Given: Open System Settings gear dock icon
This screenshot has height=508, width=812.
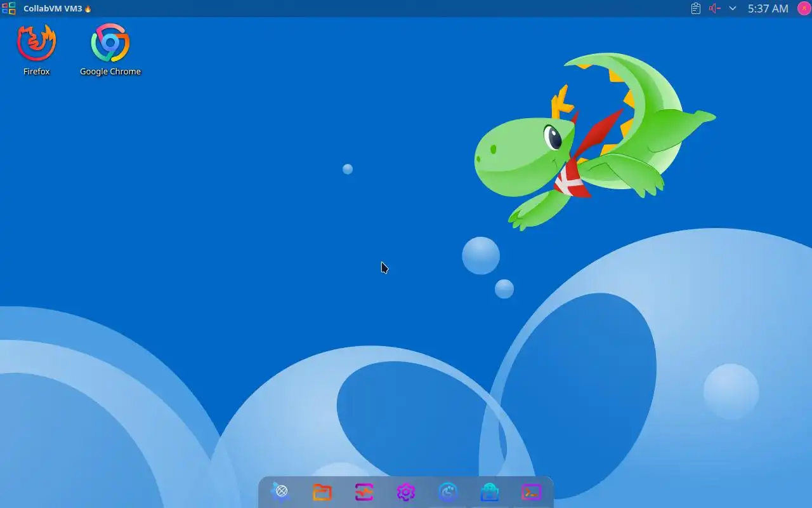Looking at the screenshot, I should click(406, 492).
